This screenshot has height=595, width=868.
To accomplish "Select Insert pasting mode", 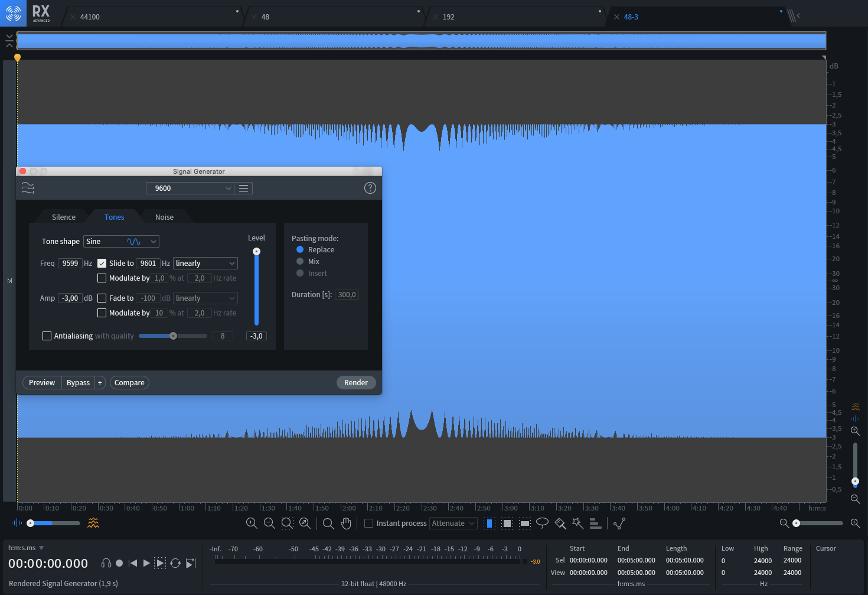I will click(x=300, y=274).
